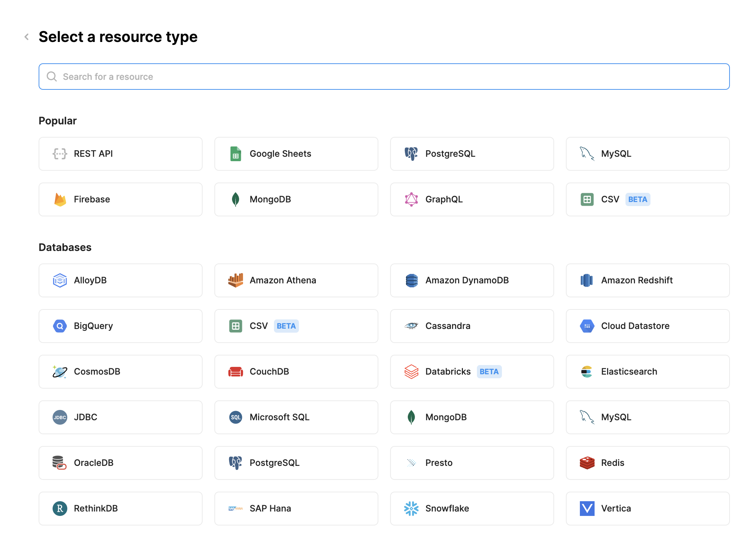Click the Amazon Athena icon

pyautogui.click(x=236, y=280)
